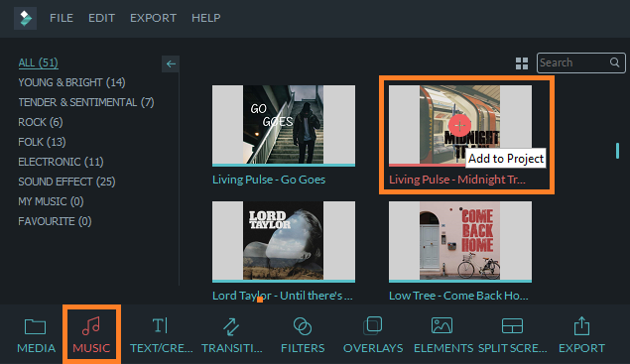This screenshot has width=630, height=364.
Task: Open the Media library icon
Action: tap(35, 326)
